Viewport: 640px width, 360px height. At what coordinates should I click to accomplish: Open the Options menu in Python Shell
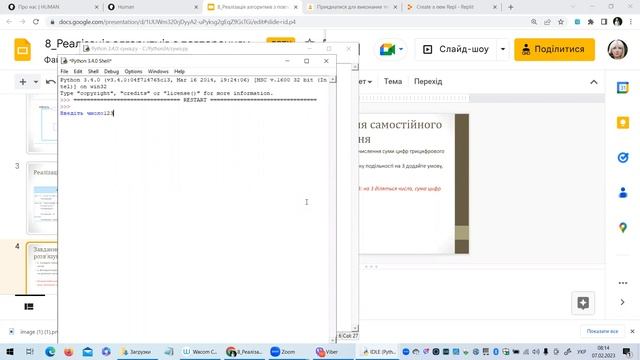point(133,71)
